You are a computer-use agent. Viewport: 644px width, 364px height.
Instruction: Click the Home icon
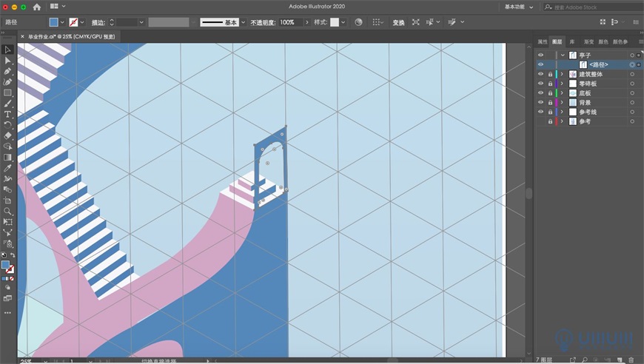point(36,7)
